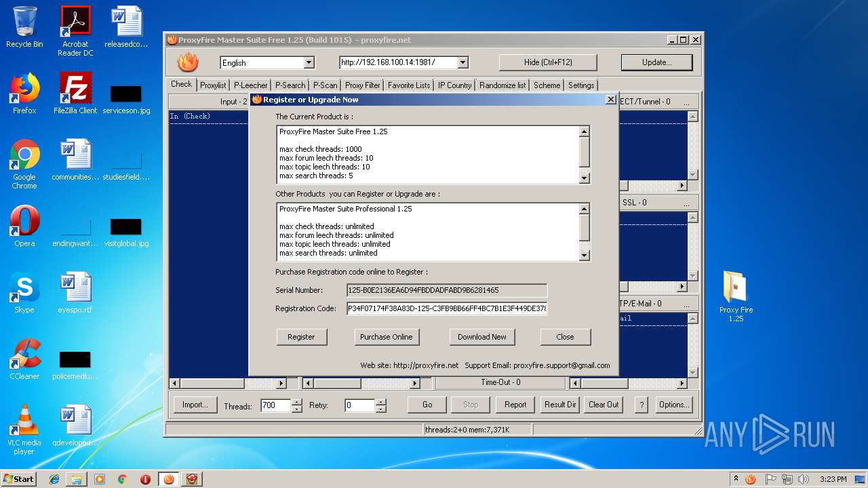Launch Google Chrome desktop shortcut
This screenshot has height=488, width=868.
click(x=24, y=164)
